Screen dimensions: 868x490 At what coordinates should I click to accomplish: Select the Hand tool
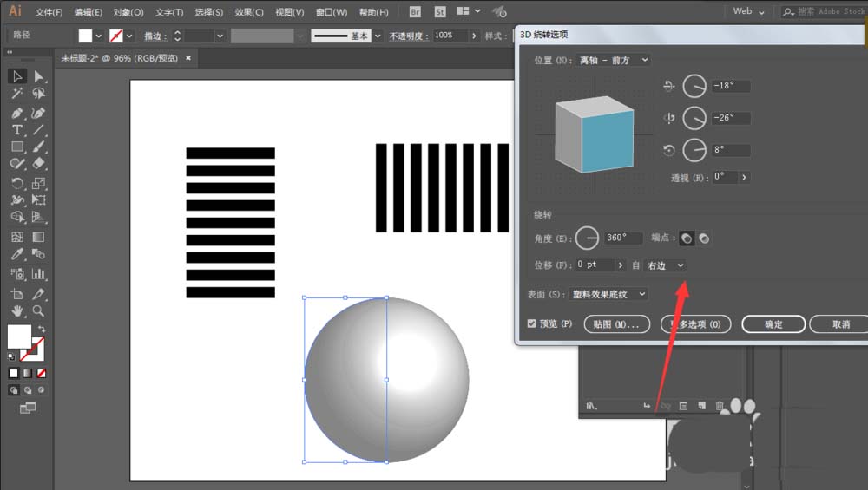tap(16, 310)
